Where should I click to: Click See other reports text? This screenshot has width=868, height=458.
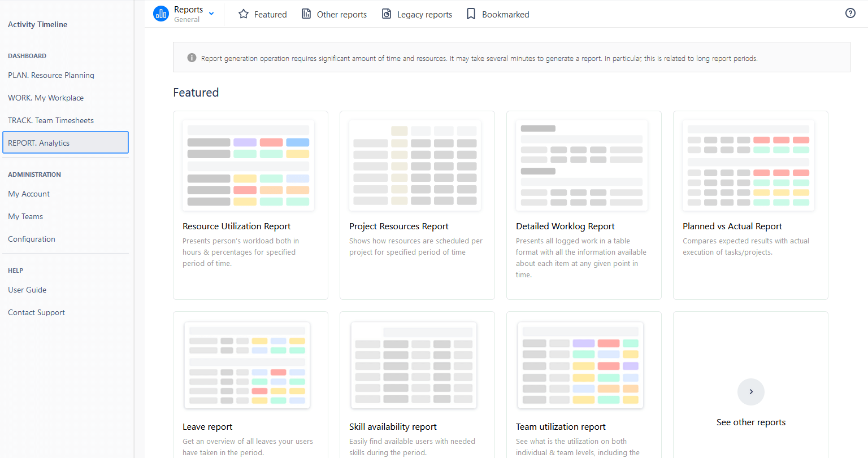pos(751,422)
